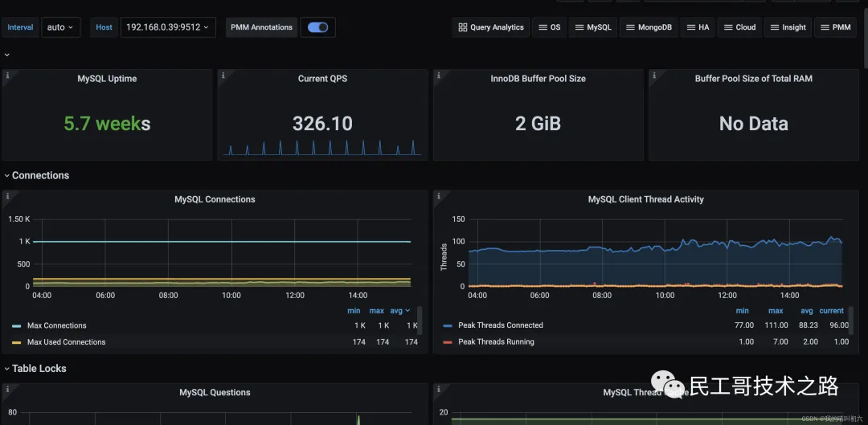The image size is (868, 425).
Task: Toggle Max Connections legend series
Action: click(x=56, y=325)
